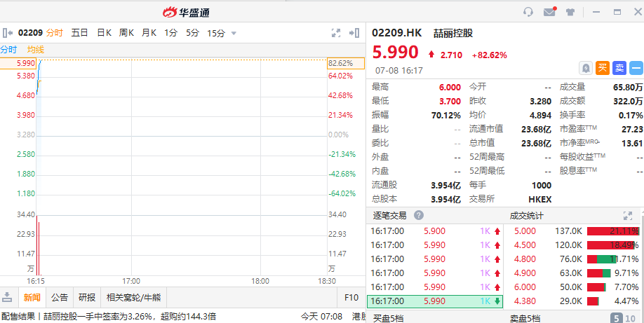Click the F10 button
The width and height of the screenshot is (644, 323).
point(351,298)
